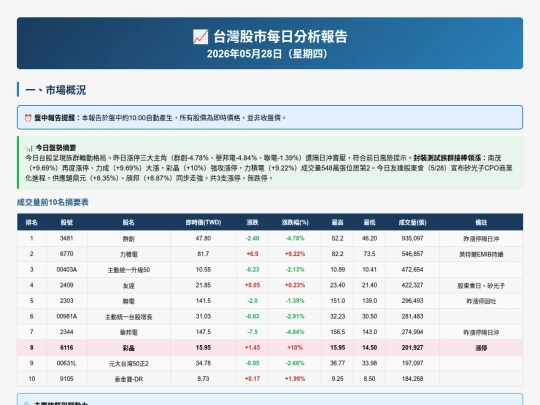This screenshot has height=405, width=540.
Task: Click stock name 元大台灣50正2
Action: [x=128, y=364]
